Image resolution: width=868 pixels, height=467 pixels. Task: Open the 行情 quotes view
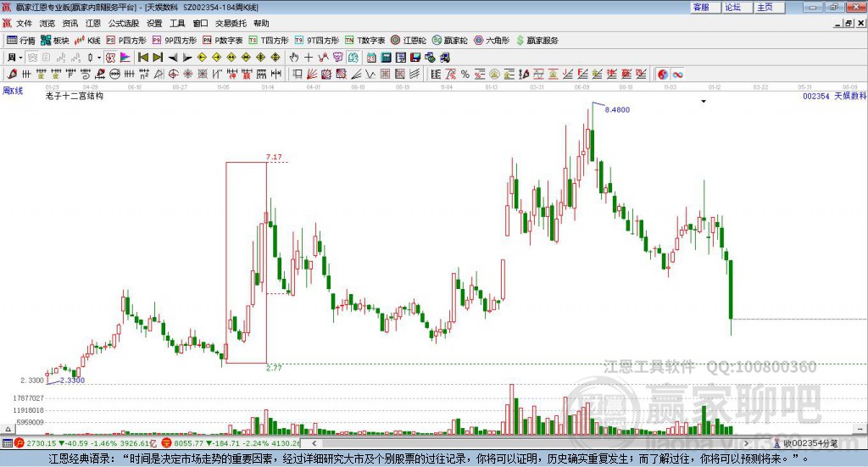coord(21,41)
